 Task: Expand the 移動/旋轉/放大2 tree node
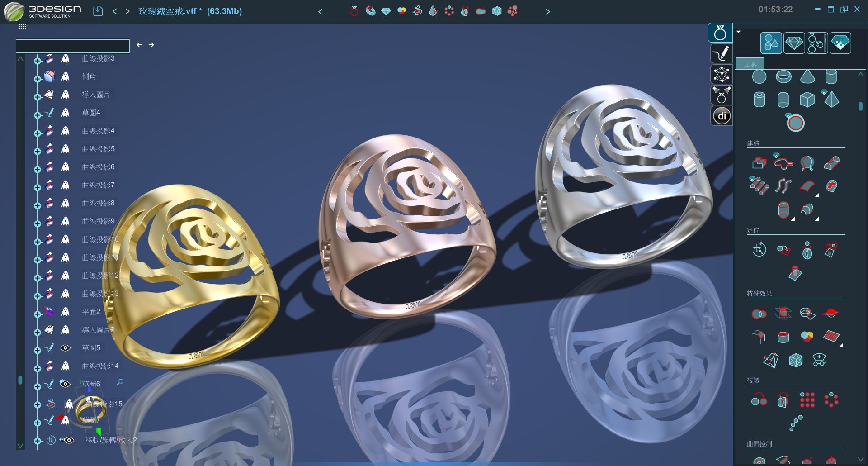[x=38, y=441]
